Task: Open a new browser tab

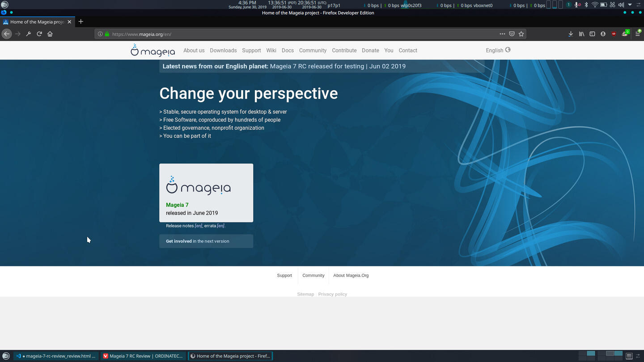Action: [81, 21]
